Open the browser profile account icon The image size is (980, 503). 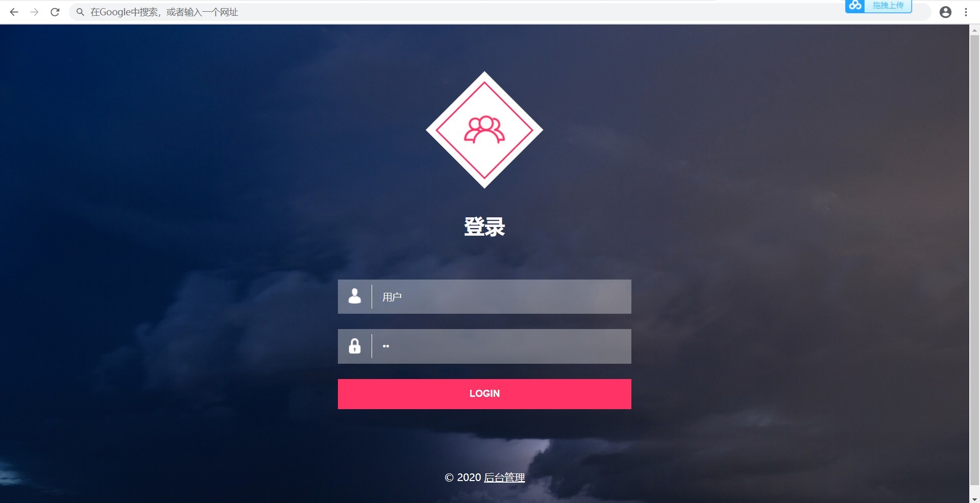point(945,12)
